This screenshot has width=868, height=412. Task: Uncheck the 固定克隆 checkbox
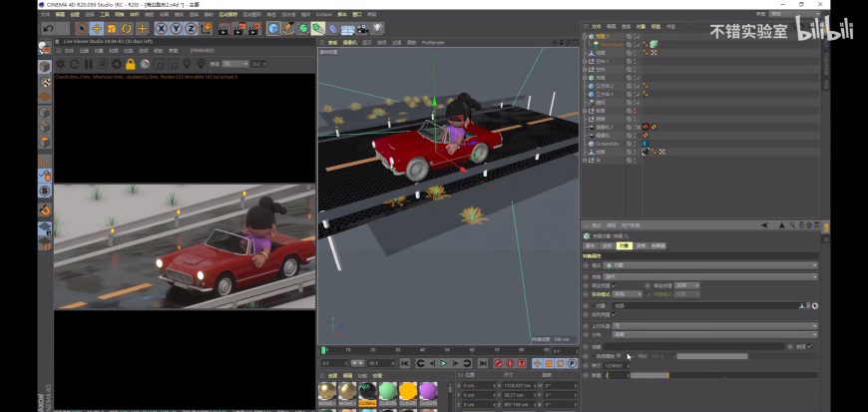point(615,285)
